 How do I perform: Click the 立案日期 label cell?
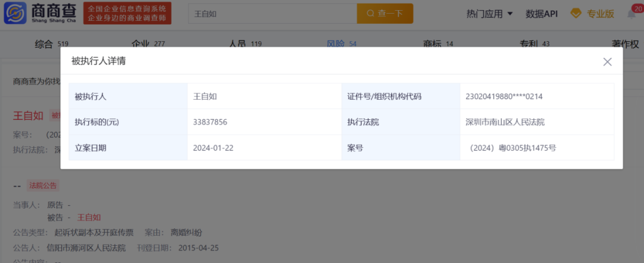click(128, 148)
